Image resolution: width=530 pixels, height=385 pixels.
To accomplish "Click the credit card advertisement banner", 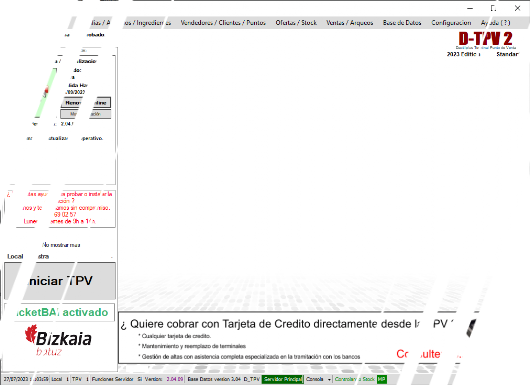I will click(292, 338).
